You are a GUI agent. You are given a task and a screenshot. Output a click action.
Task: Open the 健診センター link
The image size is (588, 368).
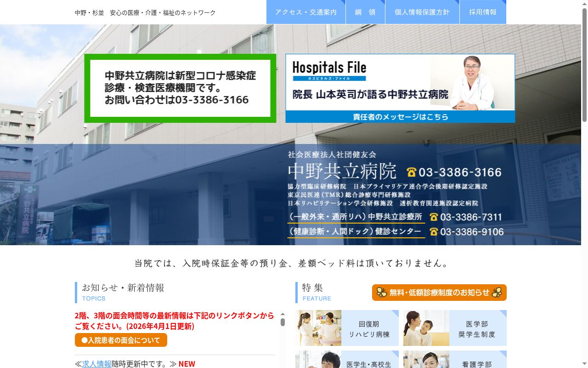pyautogui.click(x=356, y=231)
